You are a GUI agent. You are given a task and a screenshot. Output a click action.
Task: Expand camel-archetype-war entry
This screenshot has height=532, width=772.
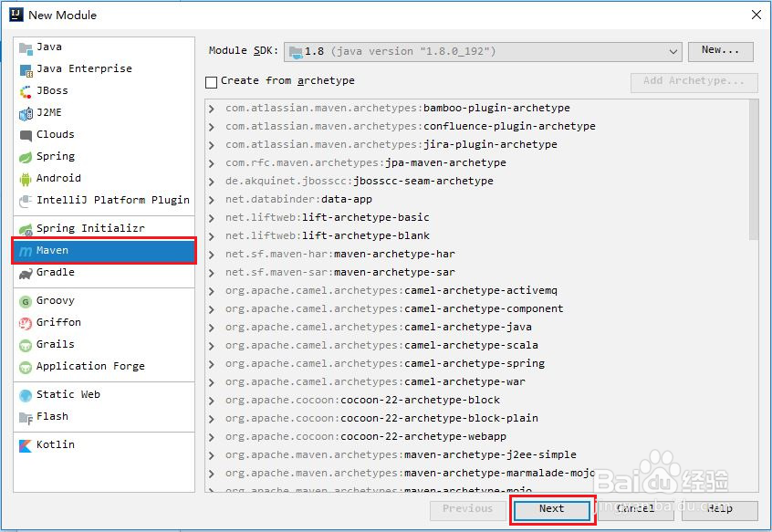tap(211, 382)
